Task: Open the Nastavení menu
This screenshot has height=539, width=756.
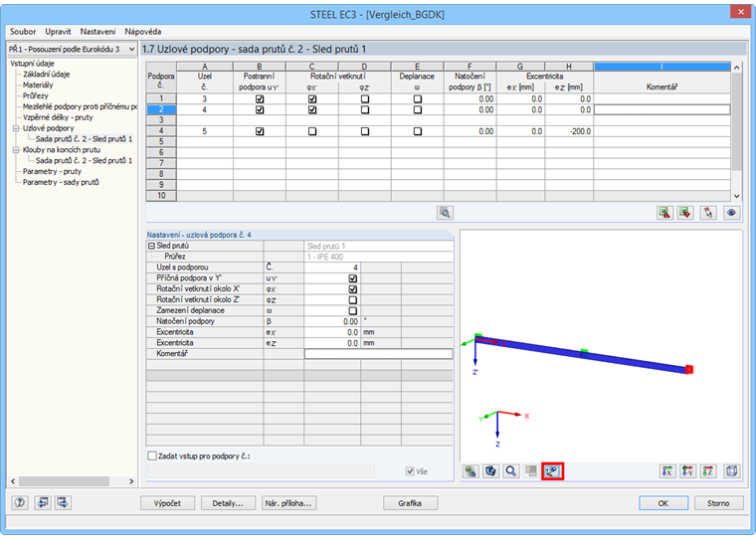Action: pos(97,32)
